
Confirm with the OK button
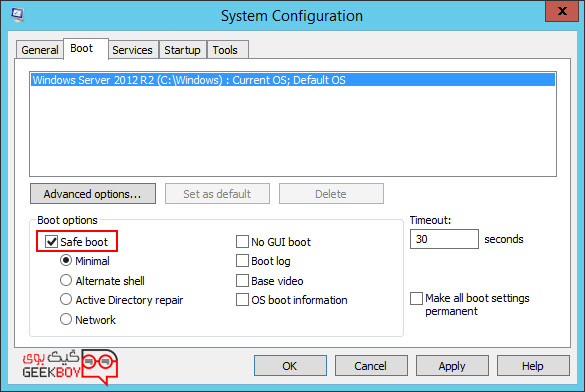(290, 366)
